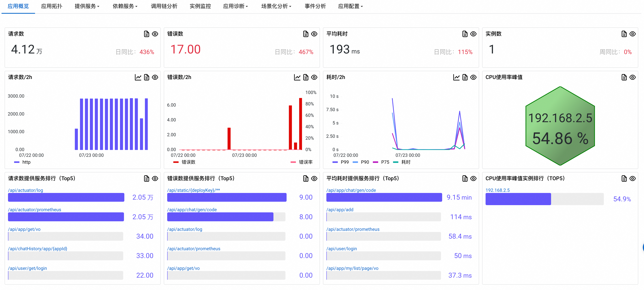Open the document icon on 请求数 card
Image resolution: width=644 pixels, height=290 pixels.
(x=146, y=34)
